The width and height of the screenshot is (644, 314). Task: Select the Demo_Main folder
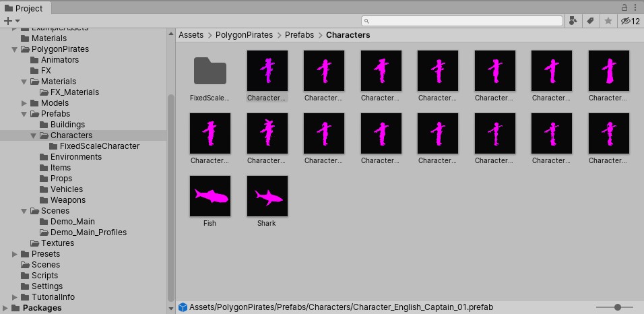tap(72, 222)
